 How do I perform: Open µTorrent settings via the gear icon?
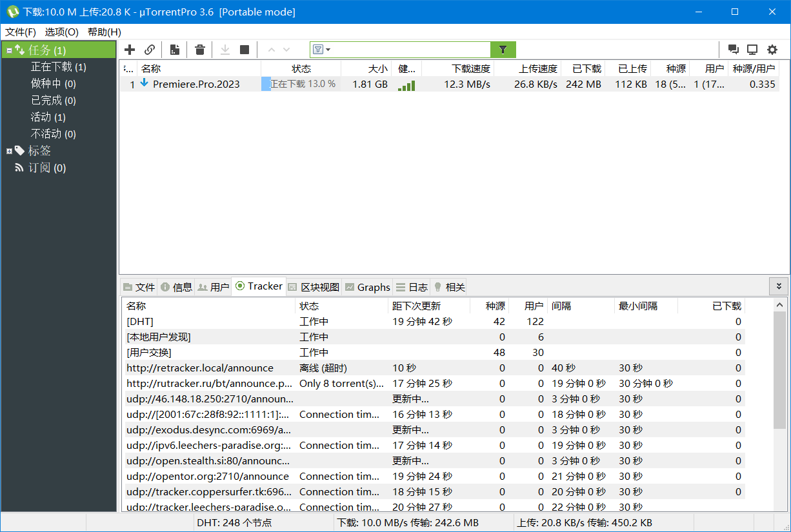[x=772, y=49]
